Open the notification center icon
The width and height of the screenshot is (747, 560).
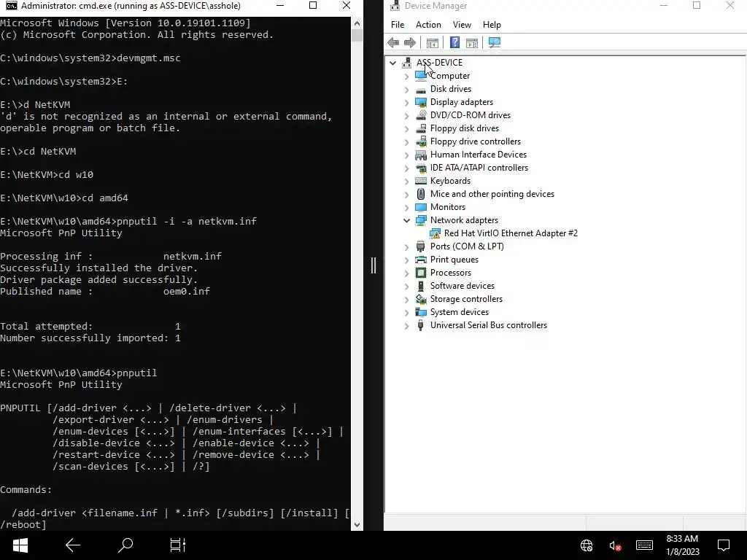[x=724, y=545]
